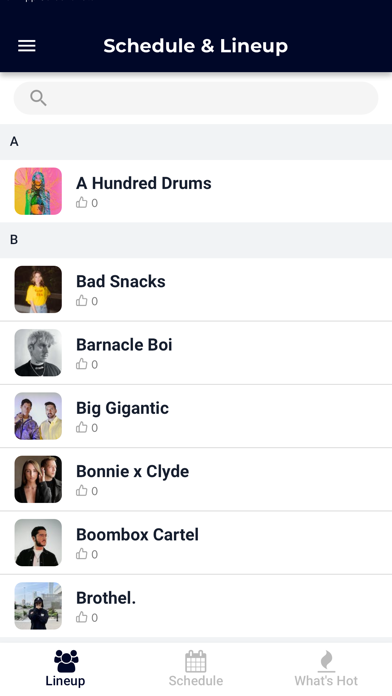Viewport: 392px width, 696px height.
Task: Tap the search magnifier icon
Action: [38, 98]
